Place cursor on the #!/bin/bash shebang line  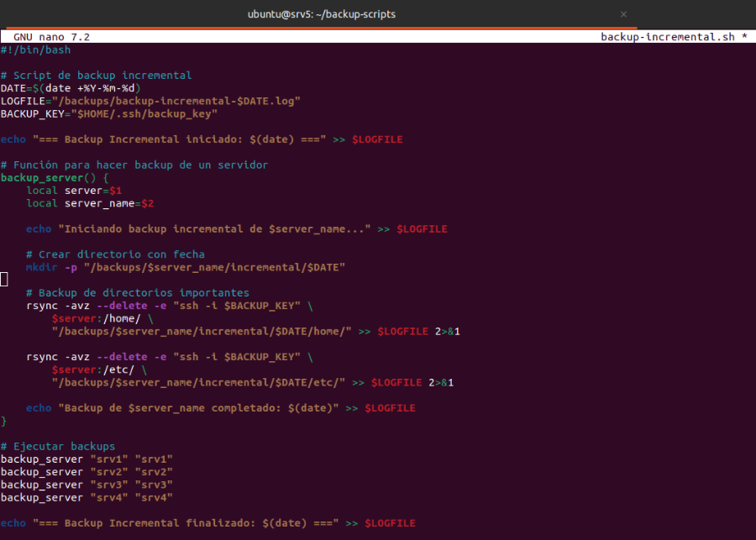pos(35,50)
